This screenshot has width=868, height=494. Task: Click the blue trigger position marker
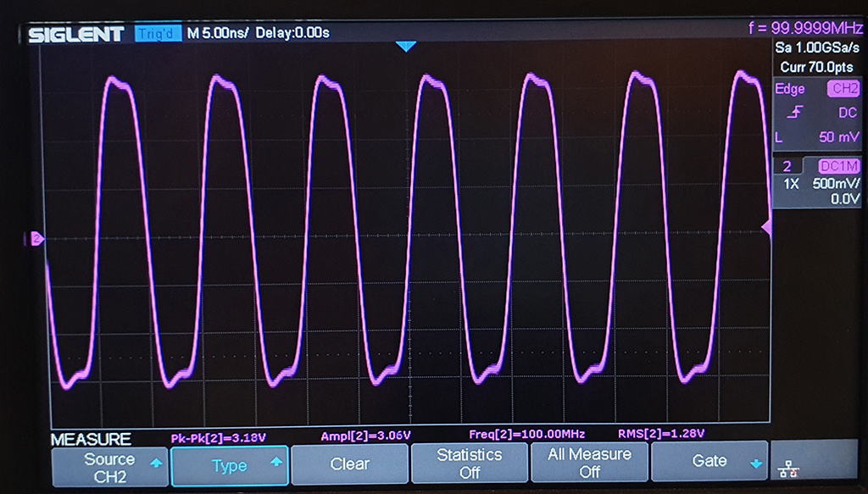[406, 47]
